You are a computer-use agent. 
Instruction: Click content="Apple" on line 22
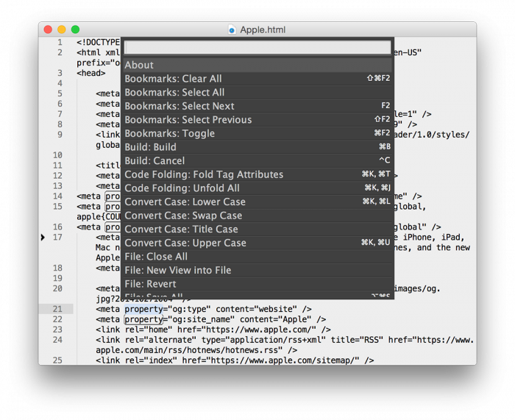(x=276, y=319)
